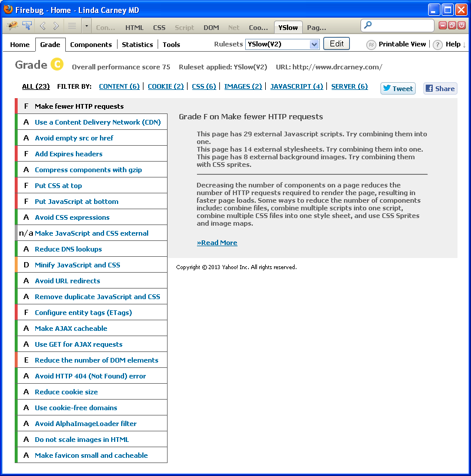Image resolution: width=471 pixels, height=476 pixels.
Task: Go back with the left arrow icon
Action: [42, 26]
